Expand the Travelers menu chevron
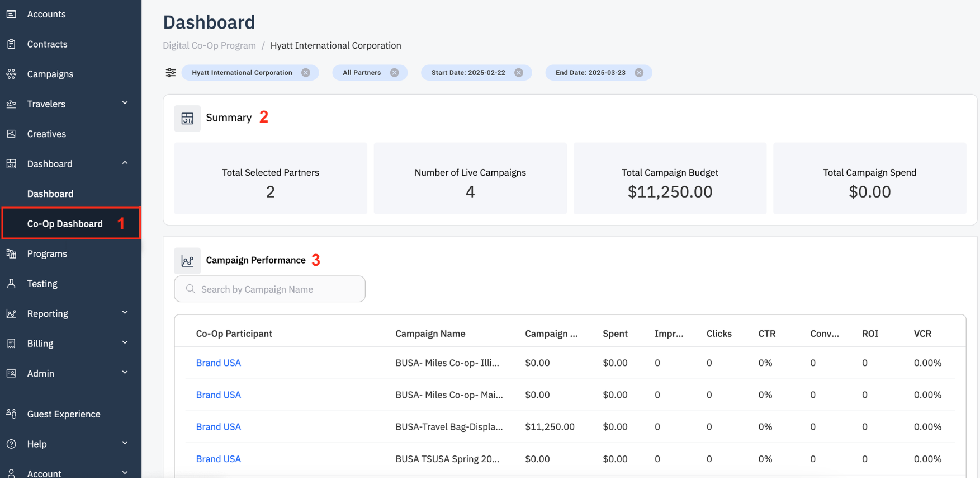The image size is (980, 479). click(x=125, y=104)
